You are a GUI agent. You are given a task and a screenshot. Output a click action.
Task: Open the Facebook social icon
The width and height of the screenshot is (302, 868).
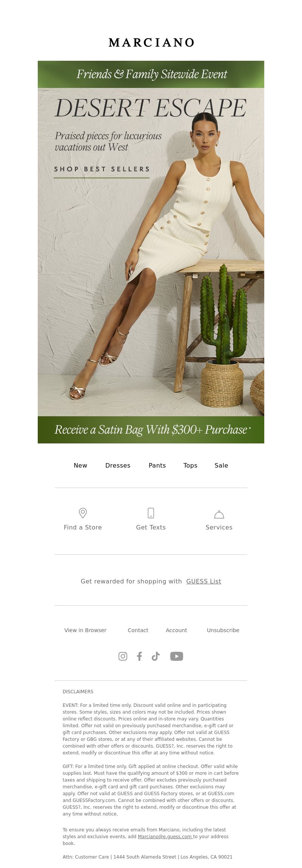tap(139, 656)
